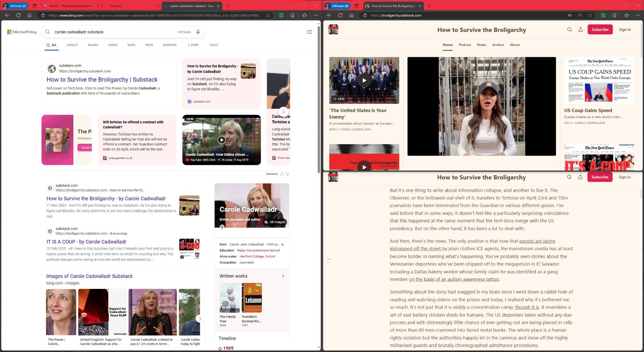
Task: Refresh the Bing search page in left browser
Action: [x=18, y=15]
